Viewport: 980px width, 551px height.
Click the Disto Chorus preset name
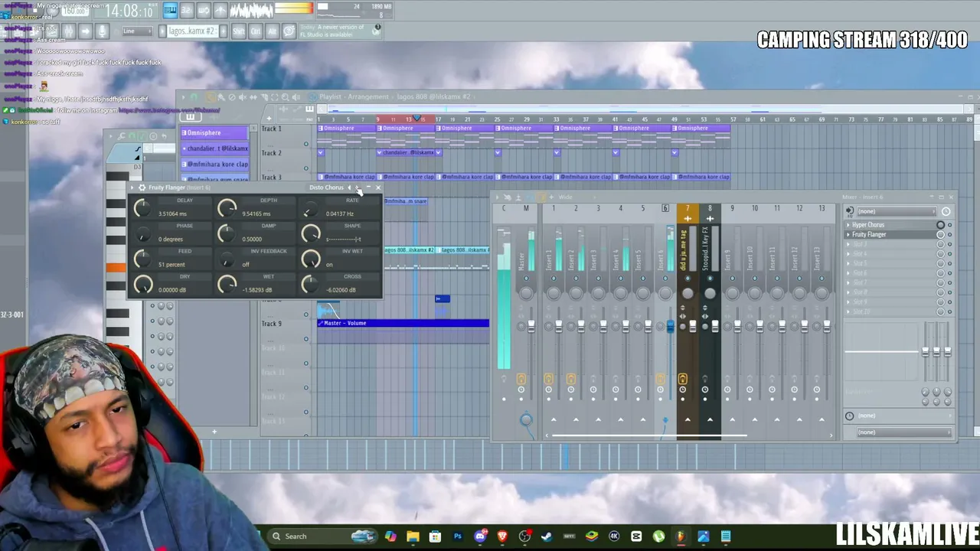click(327, 187)
